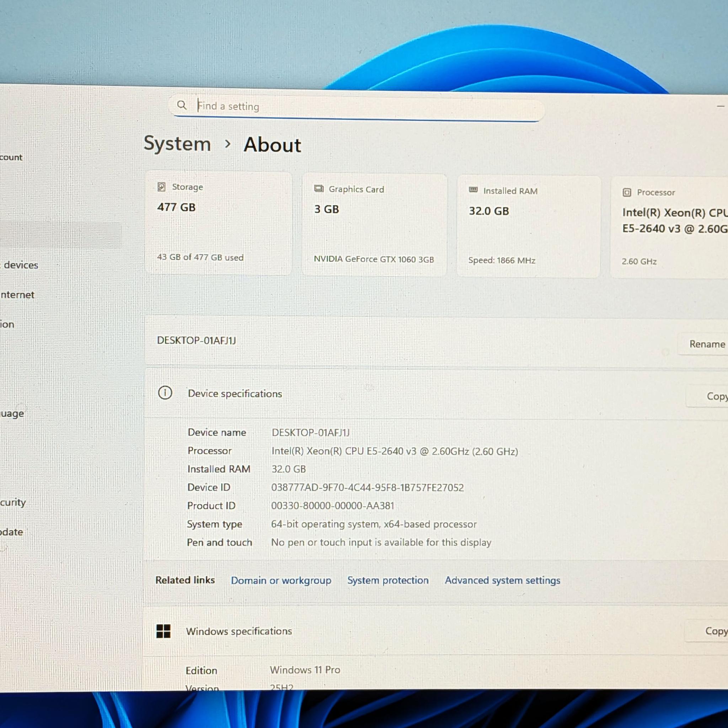Click the Windows logo beside Windows specifications
Image resolution: width=728 pixels, height=728 pixels.
tap(163, 631)
